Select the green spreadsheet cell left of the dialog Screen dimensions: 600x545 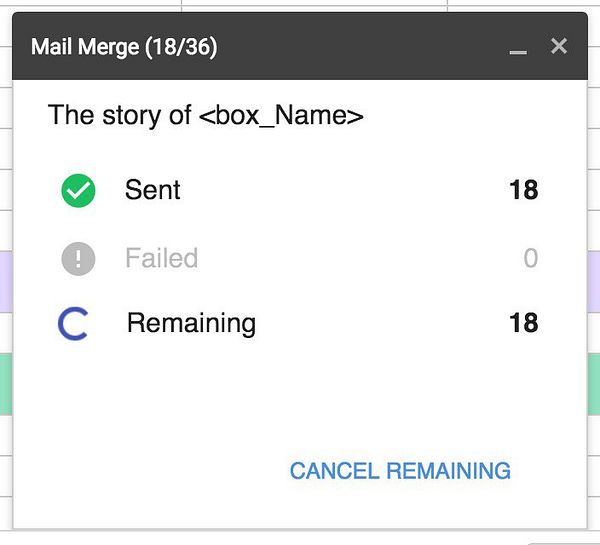click(5, 381)
